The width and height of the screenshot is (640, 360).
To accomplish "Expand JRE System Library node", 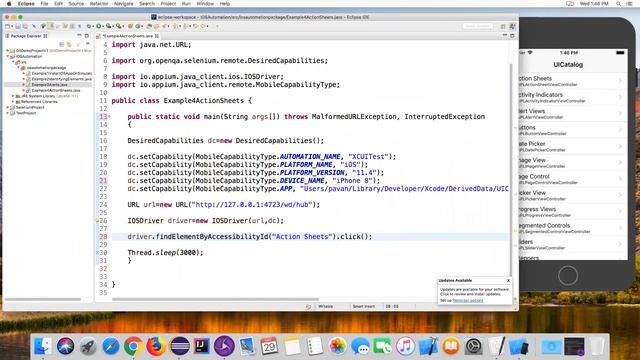I will (x=13, y=96).
